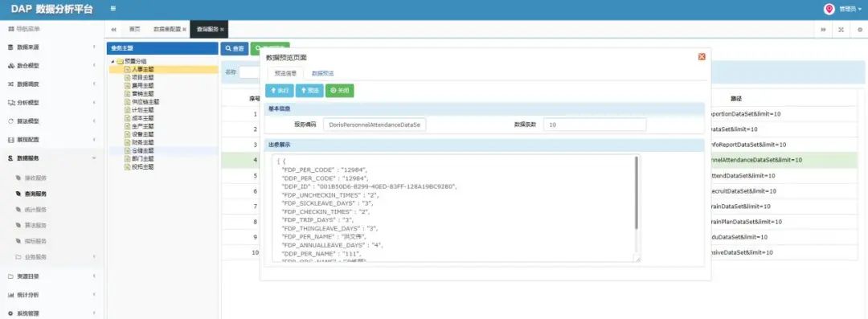Viewport: 868px width, 319px height.
Task: Click the double-arrow tab scroll right icon
Action: [823, 30]
